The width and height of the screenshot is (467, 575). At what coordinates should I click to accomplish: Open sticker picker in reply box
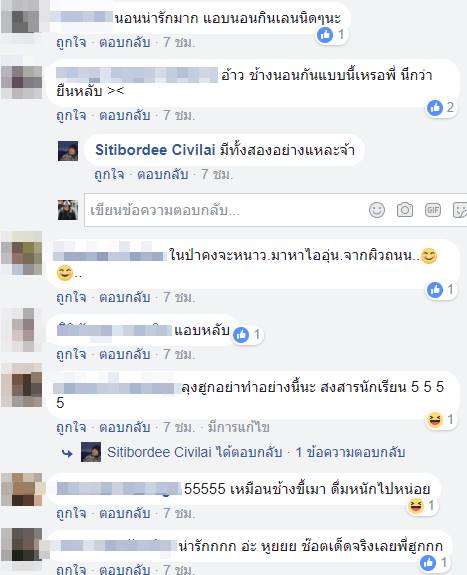(x=460, y=210)
